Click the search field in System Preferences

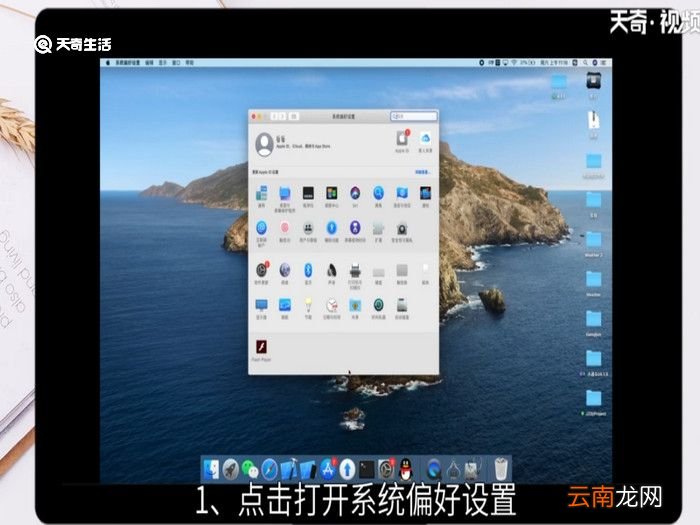click(414, 116)
